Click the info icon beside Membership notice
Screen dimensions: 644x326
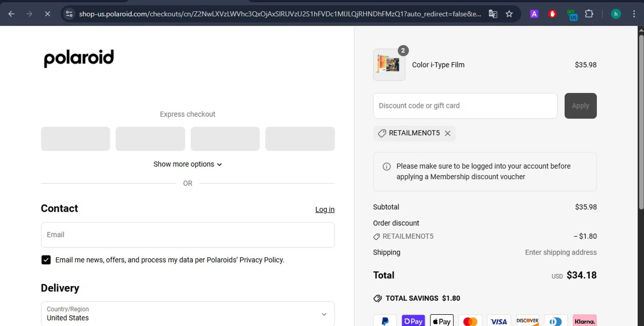[386, 166]
